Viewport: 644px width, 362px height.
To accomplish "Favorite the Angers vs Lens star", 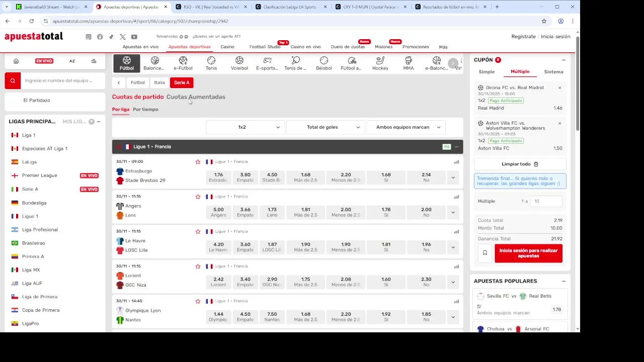I will click(198, 197).
